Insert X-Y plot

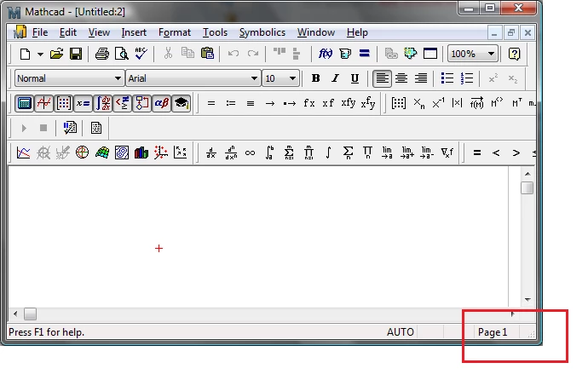click(24, 153)
